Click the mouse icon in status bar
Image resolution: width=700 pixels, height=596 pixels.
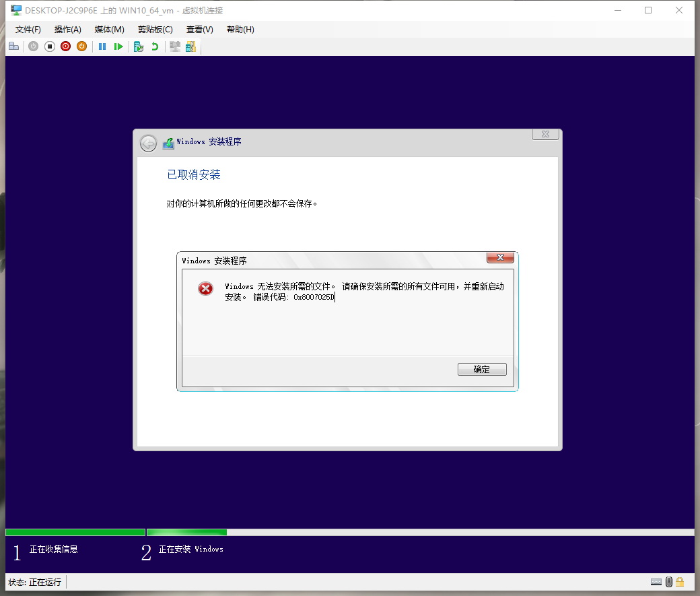pos(669,582)
